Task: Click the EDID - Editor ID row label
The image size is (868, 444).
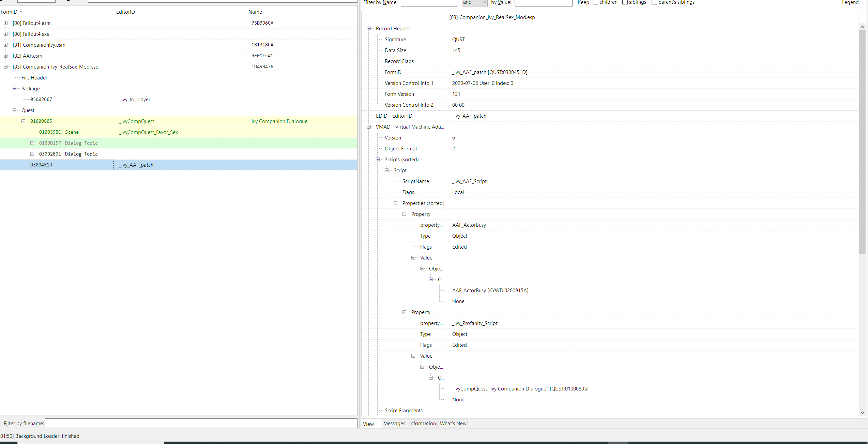Action: click(394, 116)
